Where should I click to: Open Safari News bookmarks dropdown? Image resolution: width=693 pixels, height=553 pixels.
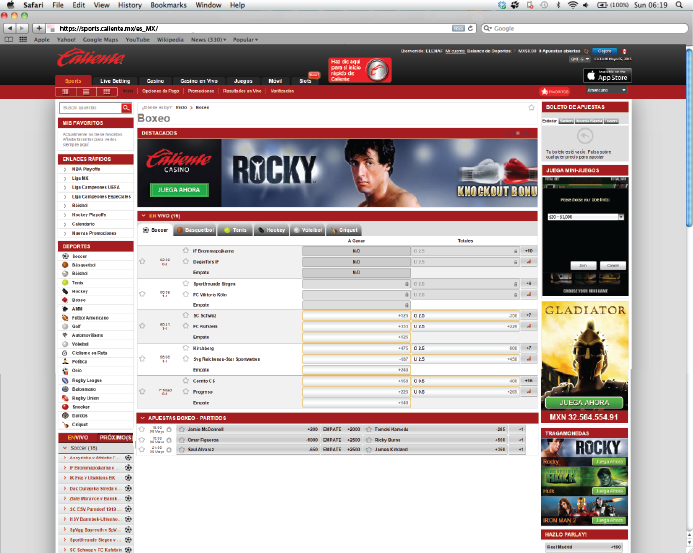(x=209, y=39)
